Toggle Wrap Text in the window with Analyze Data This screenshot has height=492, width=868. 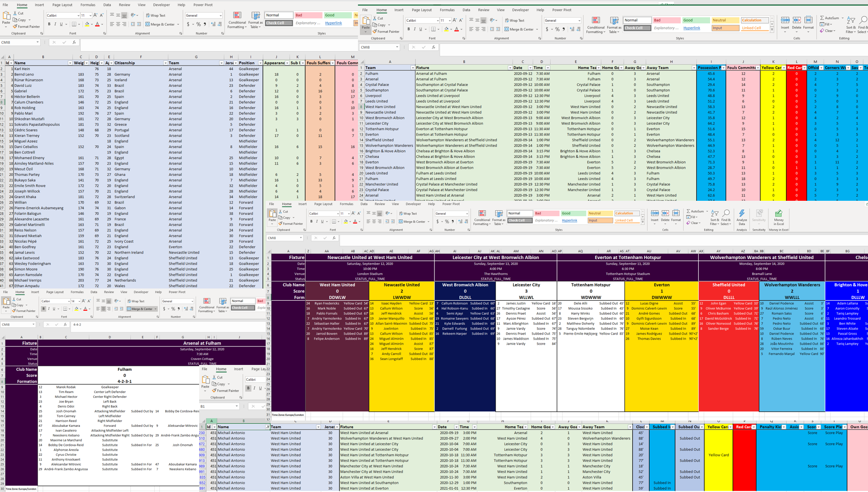408,213
